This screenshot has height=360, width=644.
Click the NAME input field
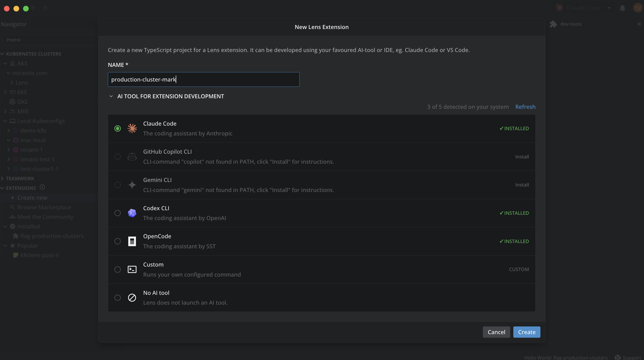pos(204,80)
